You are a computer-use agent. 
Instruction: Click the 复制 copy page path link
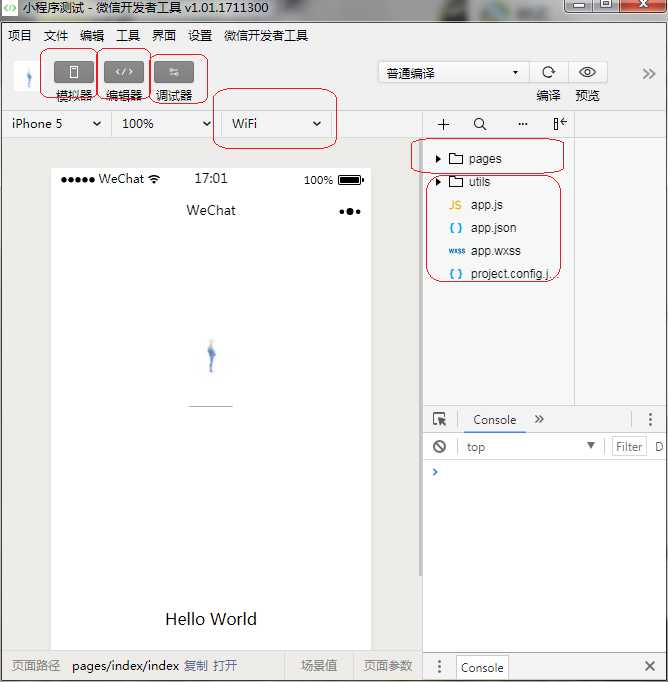click(x=196, y=665)
